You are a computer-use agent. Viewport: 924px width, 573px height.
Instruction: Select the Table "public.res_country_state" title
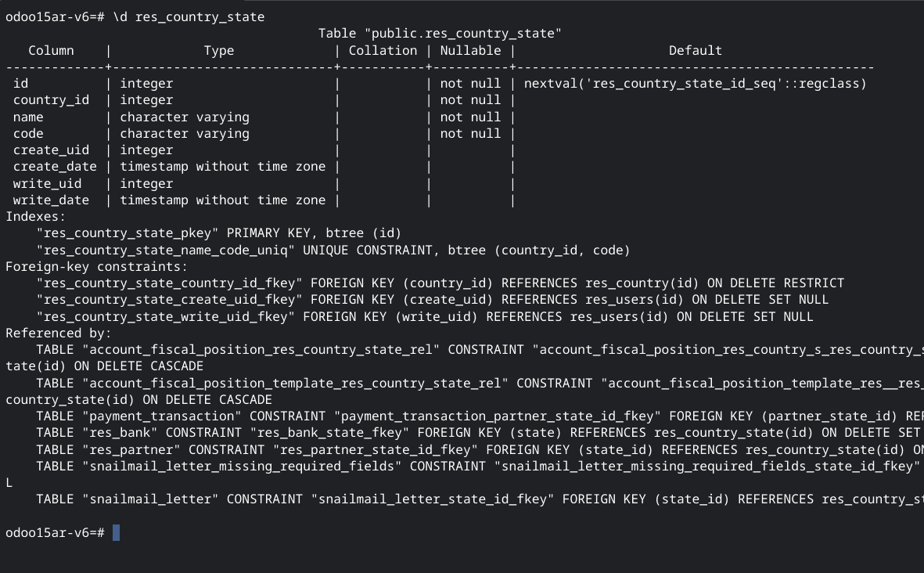440,34
